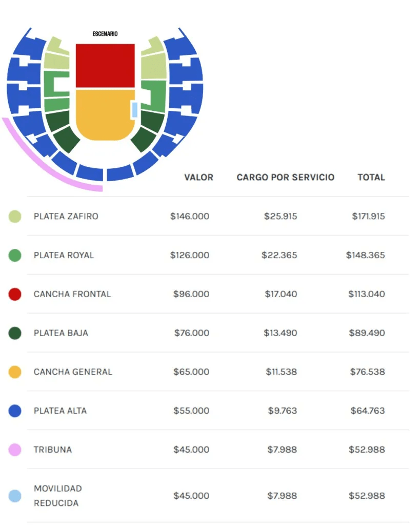Click the VALOR column header
Screen dimensions: 420x525
point(198,178)
